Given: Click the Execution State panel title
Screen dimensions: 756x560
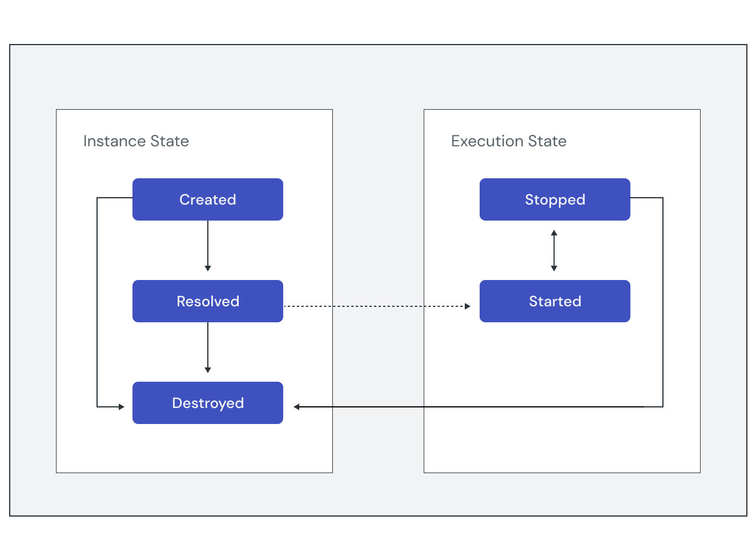Looking at the screenshot, I should 509,141.
